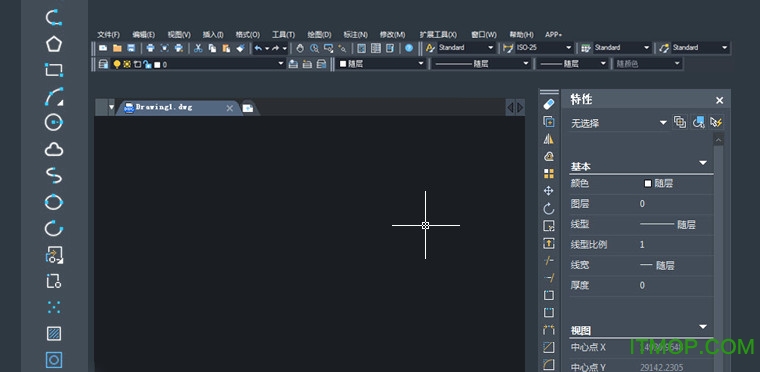760x372 pixels.
Task: Open the multileader style Standard dropdown
Action: (x=725, y=48)
